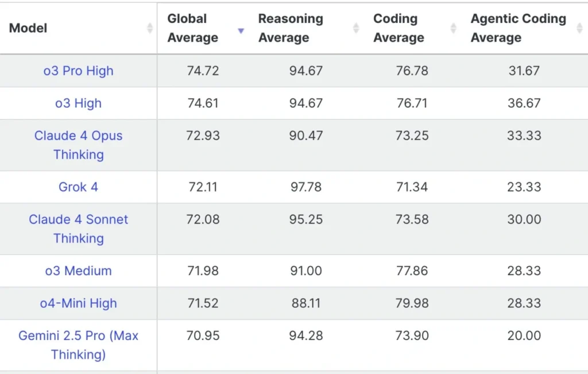Open the o3 Pro High model link
588x374 pixels.
coord(78,71)
